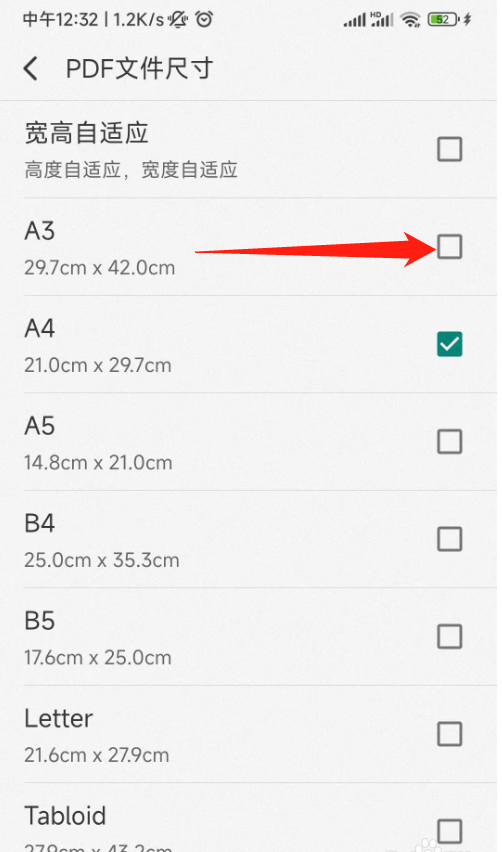Viewport: 502px width, 852px height.
Task: Tap the battery indicator icon
Action: click(444, 20)
